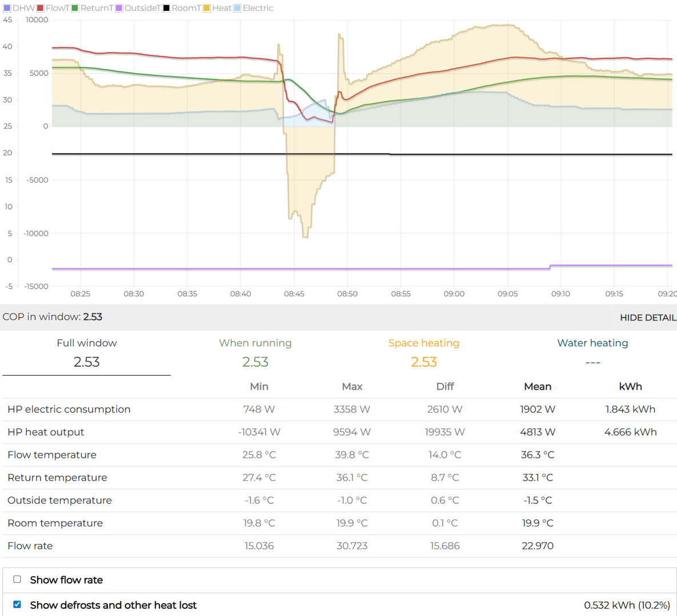The width and height of the screenshot is (677, 616).
Task: Click the COP in window value
Action: [93, 317]
